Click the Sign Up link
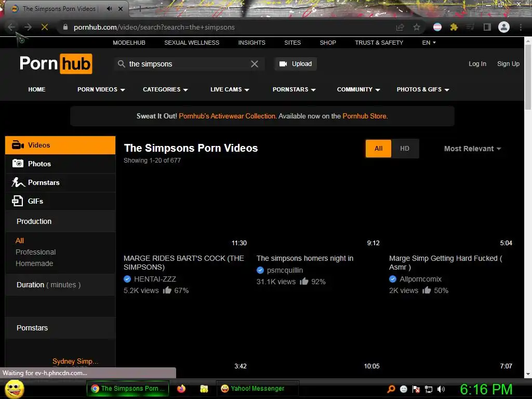This screenshot has height=399, width=532. 508,64
